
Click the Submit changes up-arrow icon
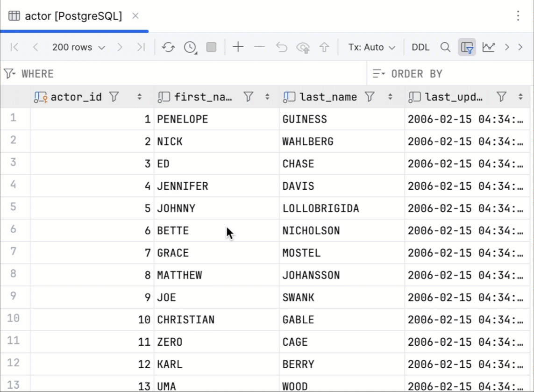pos(324,47)
